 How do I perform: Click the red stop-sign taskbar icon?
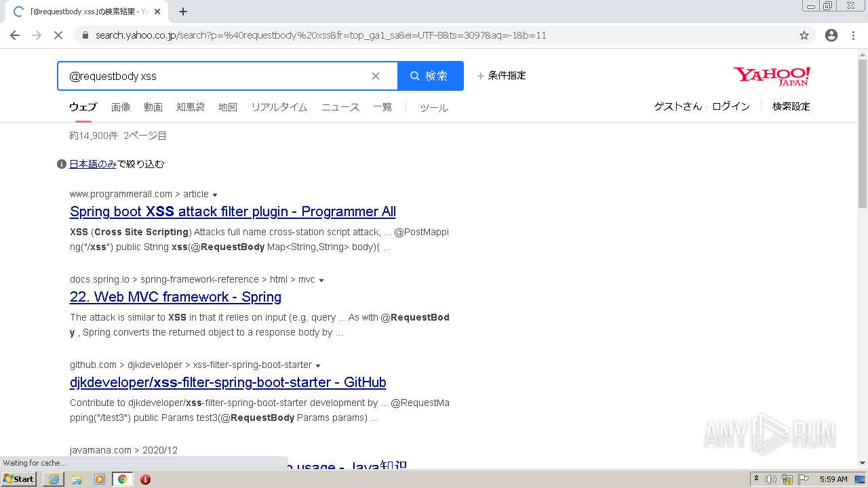pos(145,479)
